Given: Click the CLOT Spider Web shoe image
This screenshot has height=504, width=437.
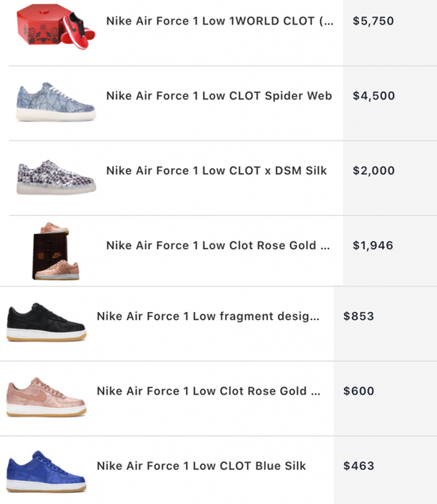Looking at the screenshot, I should coord(56,102).
